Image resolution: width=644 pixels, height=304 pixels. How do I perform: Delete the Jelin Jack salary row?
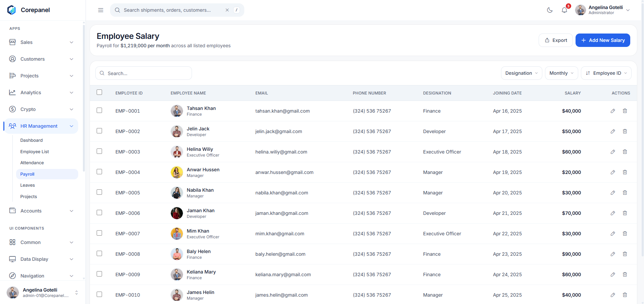625,131
